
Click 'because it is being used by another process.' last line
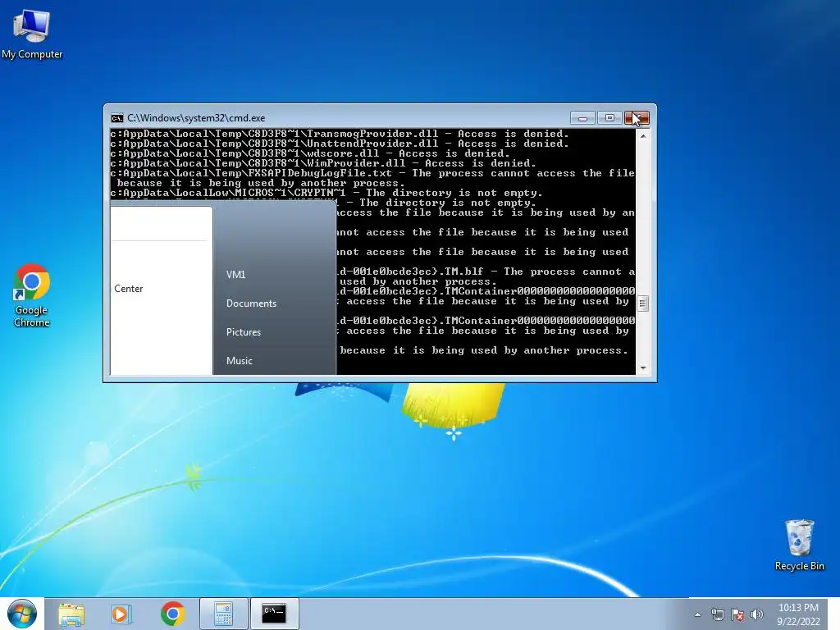(484, 350)
